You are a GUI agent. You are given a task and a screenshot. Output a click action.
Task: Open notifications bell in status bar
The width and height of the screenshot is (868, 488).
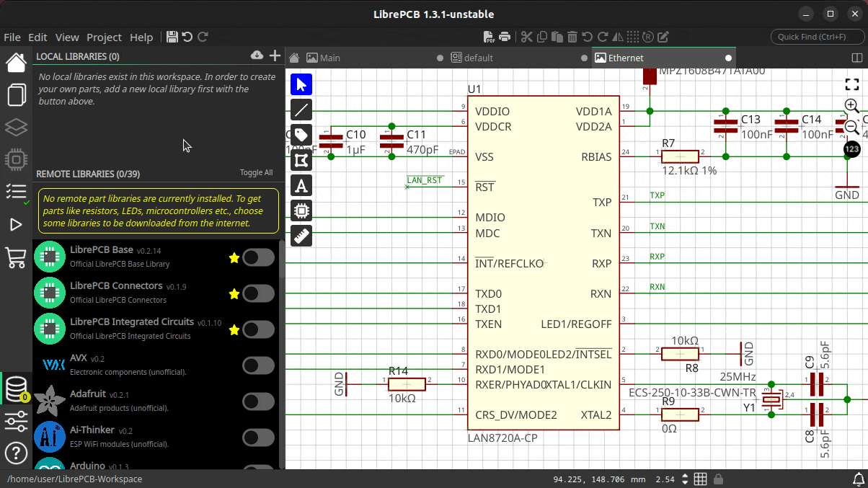click(858, 479)
